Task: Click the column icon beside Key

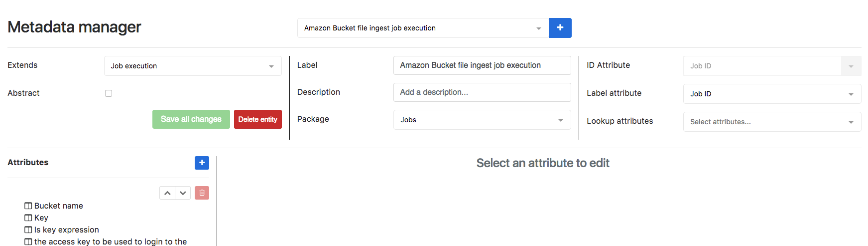Action: [x=28, y=218]
